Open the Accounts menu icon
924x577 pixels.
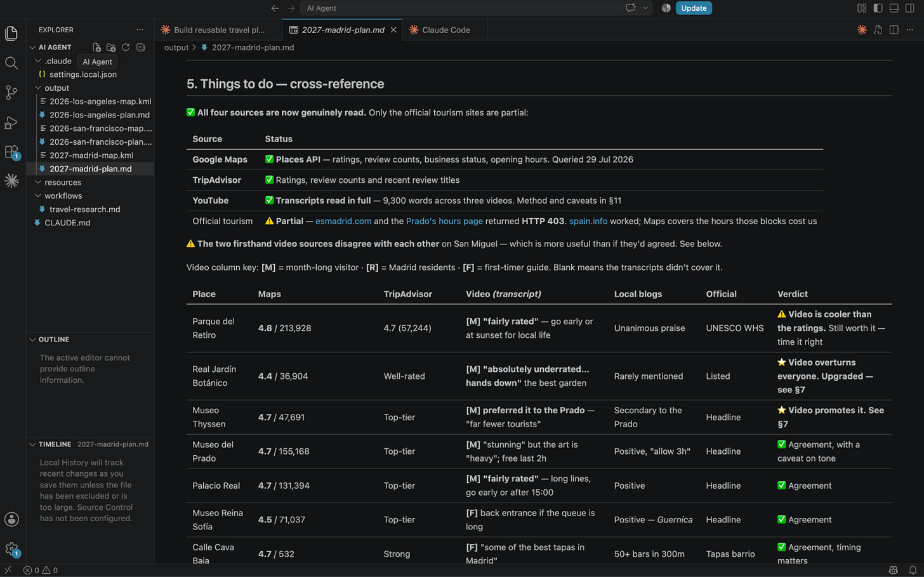11,519
